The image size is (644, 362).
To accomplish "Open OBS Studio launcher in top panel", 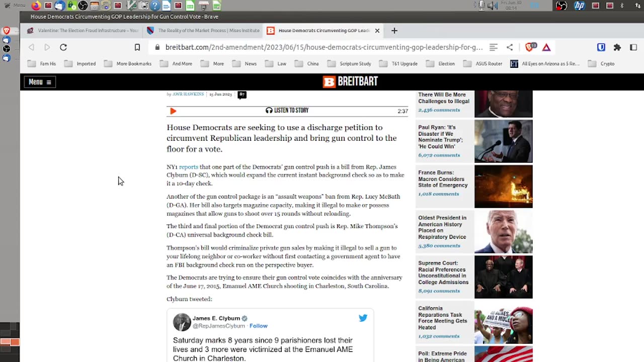I will point(83,6).
